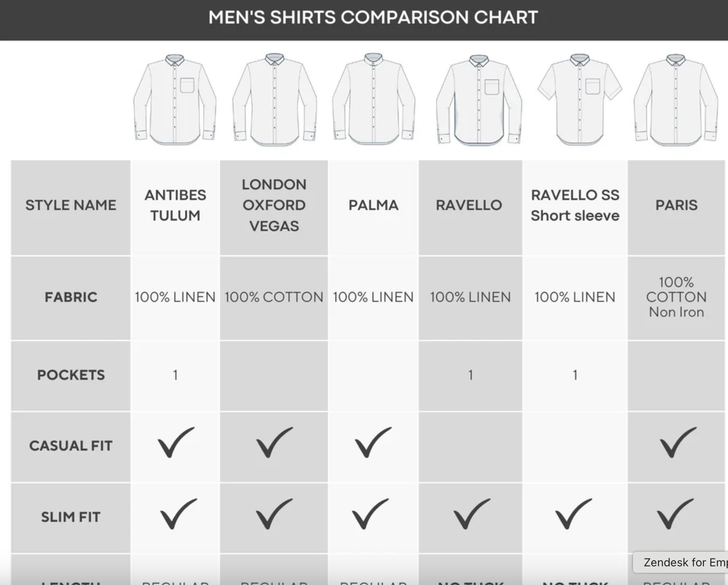Click the Men's Shirts Comparison Chart heading

373,18
